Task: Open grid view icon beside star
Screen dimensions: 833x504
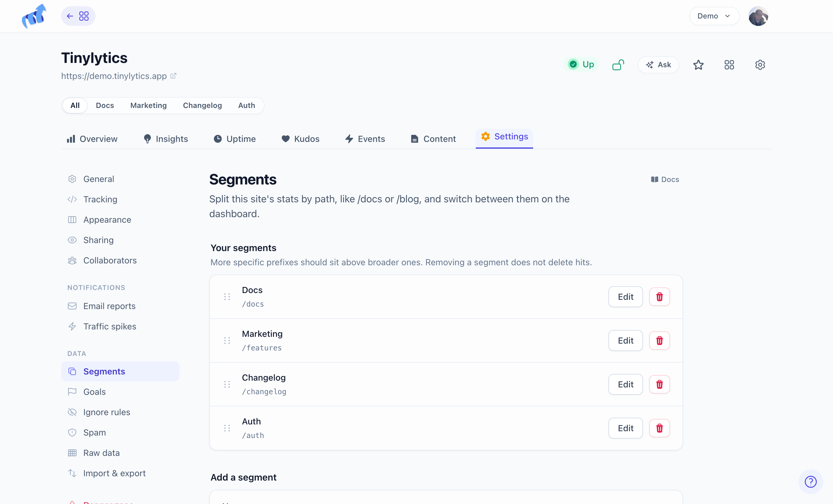Action: [729, 64]
